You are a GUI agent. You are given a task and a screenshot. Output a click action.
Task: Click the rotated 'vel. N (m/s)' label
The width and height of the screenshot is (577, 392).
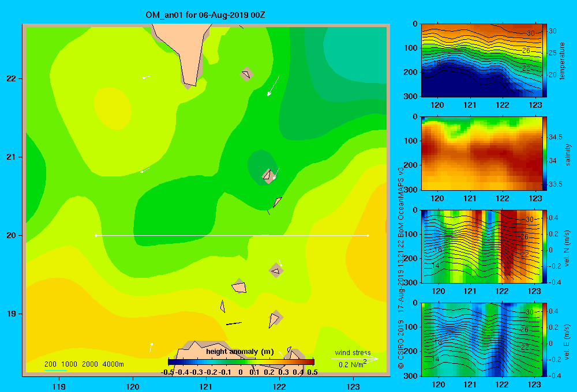[567, 248]
